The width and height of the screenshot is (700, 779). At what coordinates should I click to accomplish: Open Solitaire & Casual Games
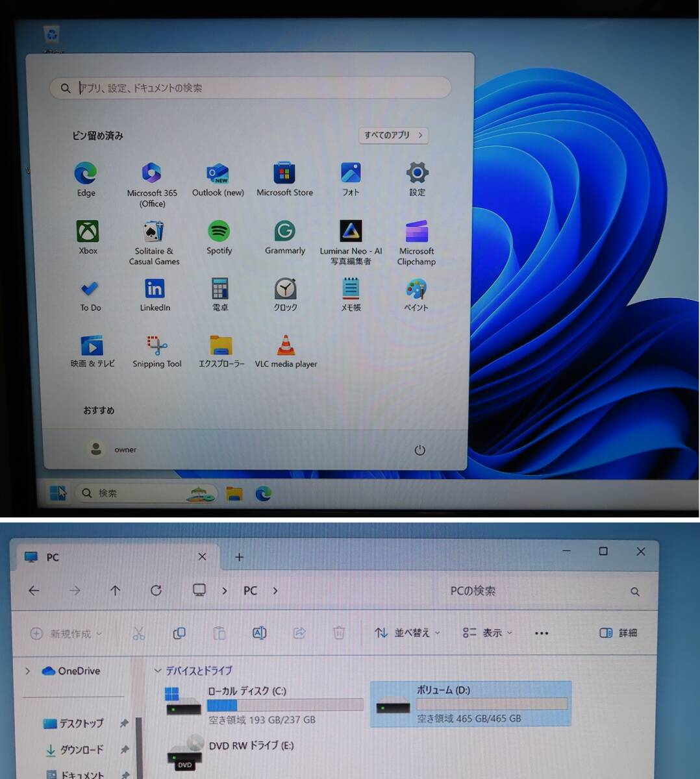[154, 242]
